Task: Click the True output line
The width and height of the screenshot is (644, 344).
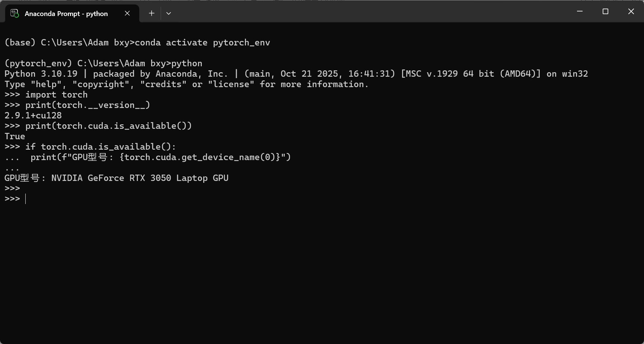Action: coord(15,137)
